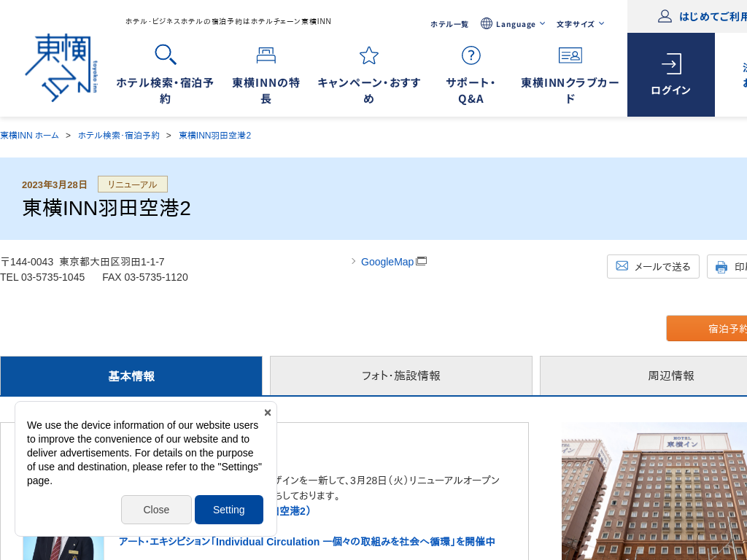Click the orange 宿泊予約 button

[x=707, y=329]
